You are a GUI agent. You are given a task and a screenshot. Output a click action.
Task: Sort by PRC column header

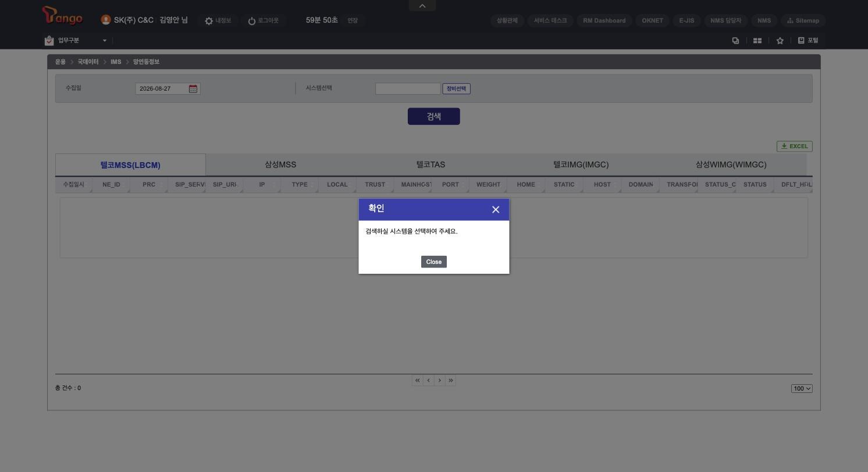point(149,185)
